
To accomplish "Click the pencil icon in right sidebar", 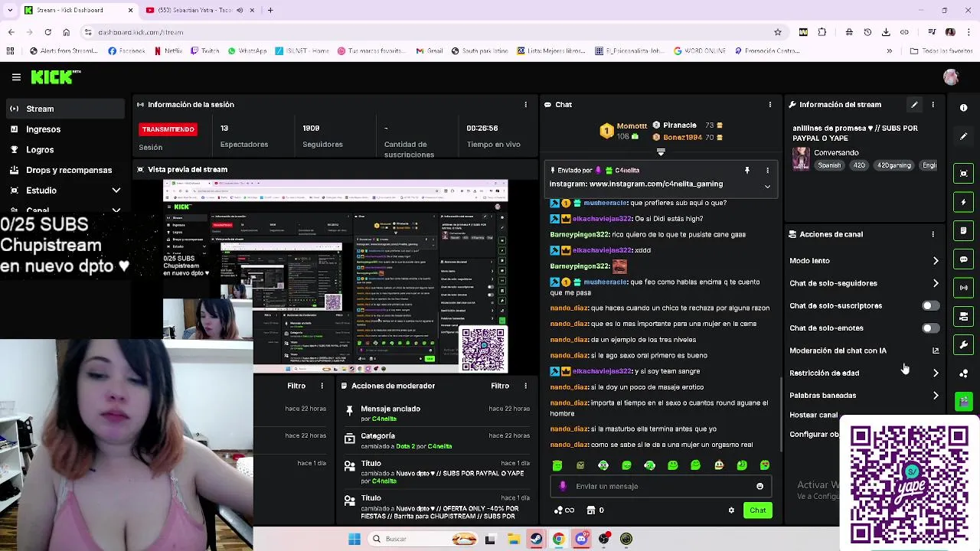I will pyautogui.click(x=964, y=136).
